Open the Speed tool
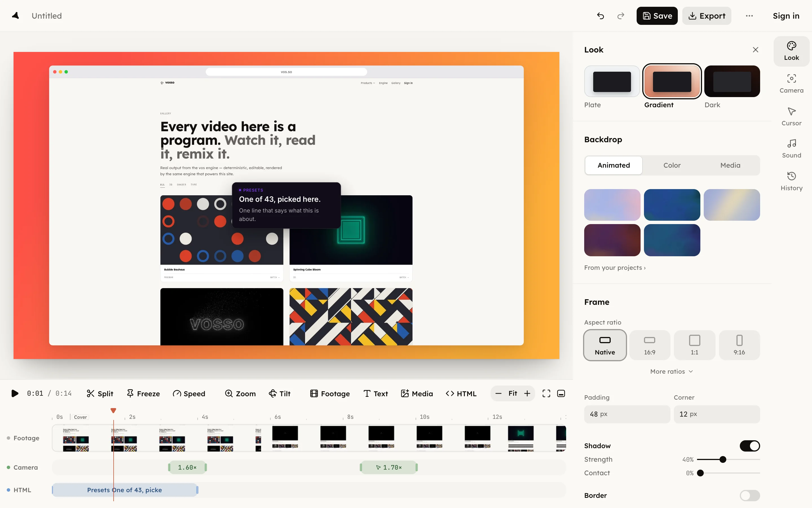This screenshot has height=508, width=812. click(189, 393)
